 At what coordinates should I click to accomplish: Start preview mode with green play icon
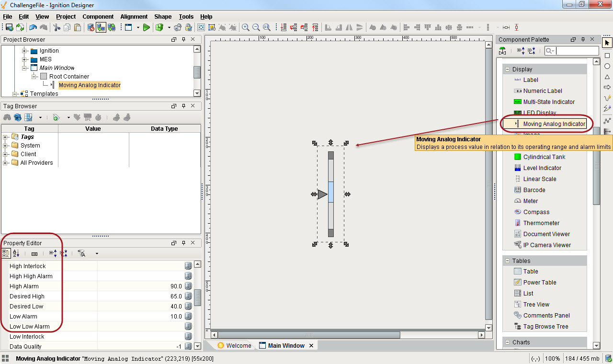click(147, 27)
